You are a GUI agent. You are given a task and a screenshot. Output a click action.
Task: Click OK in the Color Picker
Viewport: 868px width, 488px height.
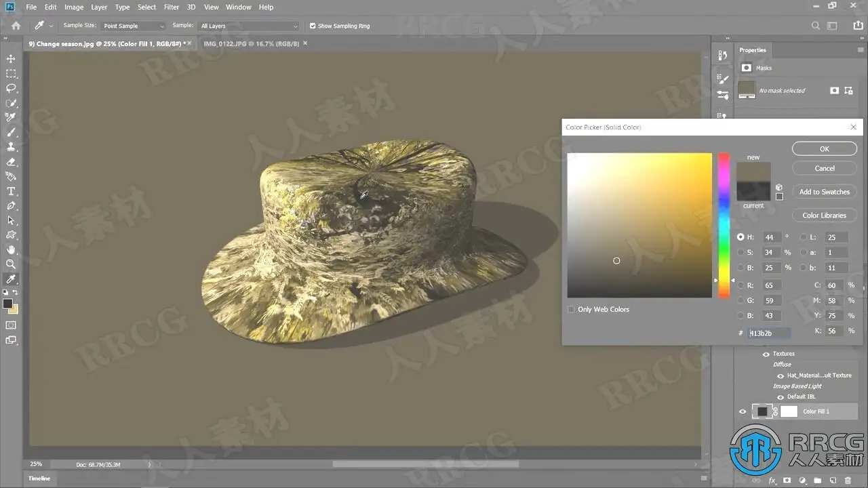tap(825, 149)
